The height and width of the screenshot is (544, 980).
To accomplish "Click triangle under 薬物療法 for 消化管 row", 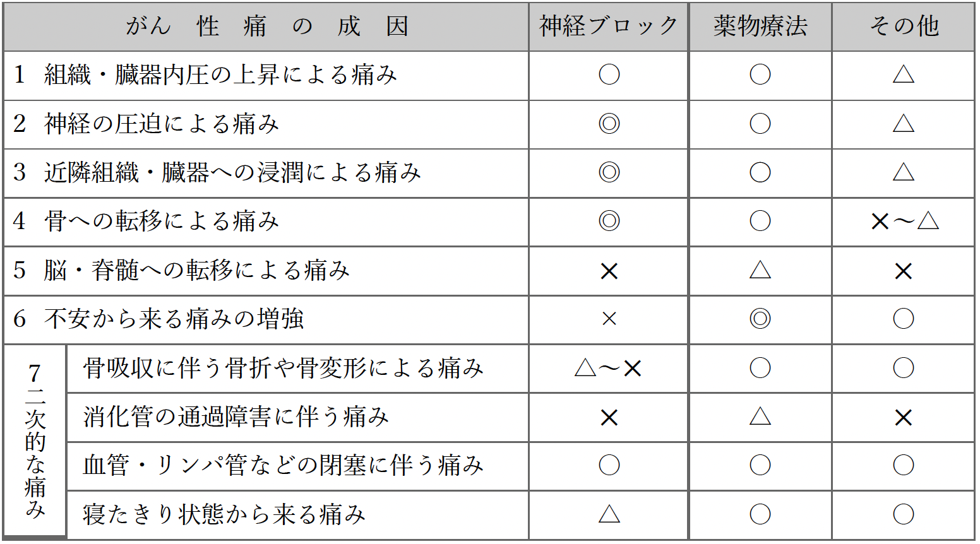I will (x=760, y=417).
